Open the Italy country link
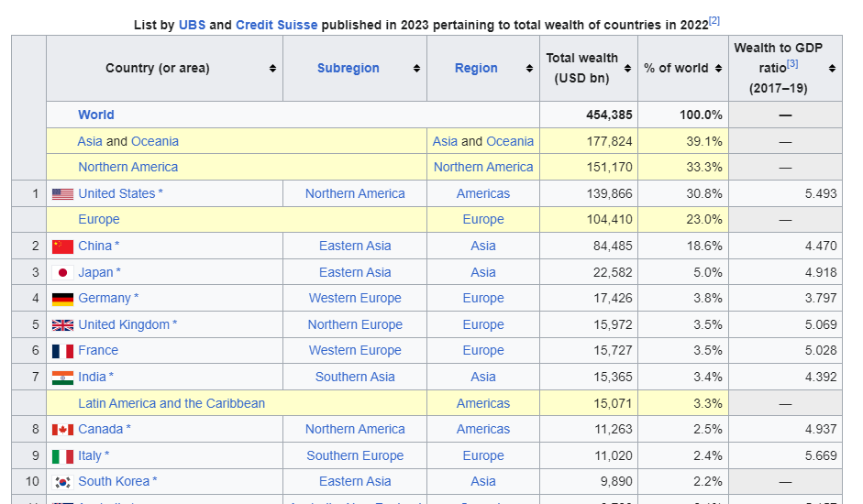Screen dimensions: 863x504 pyautogui.click(x=90, y=455)
